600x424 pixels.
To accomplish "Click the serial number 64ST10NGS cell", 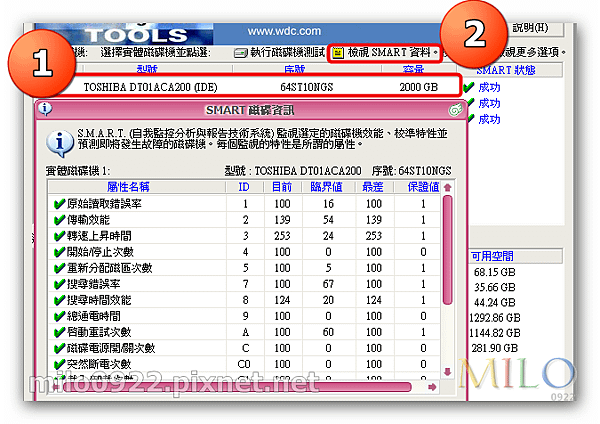I will [307, 87].
